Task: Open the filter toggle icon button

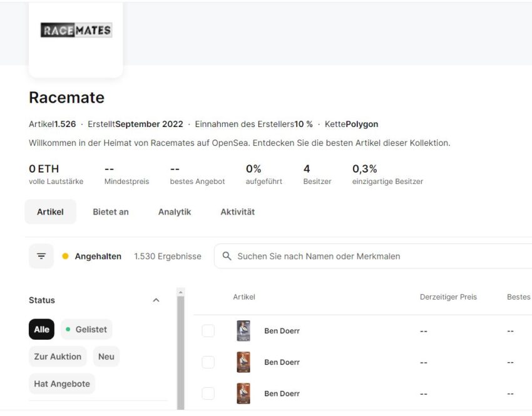Action: [41, 256]
